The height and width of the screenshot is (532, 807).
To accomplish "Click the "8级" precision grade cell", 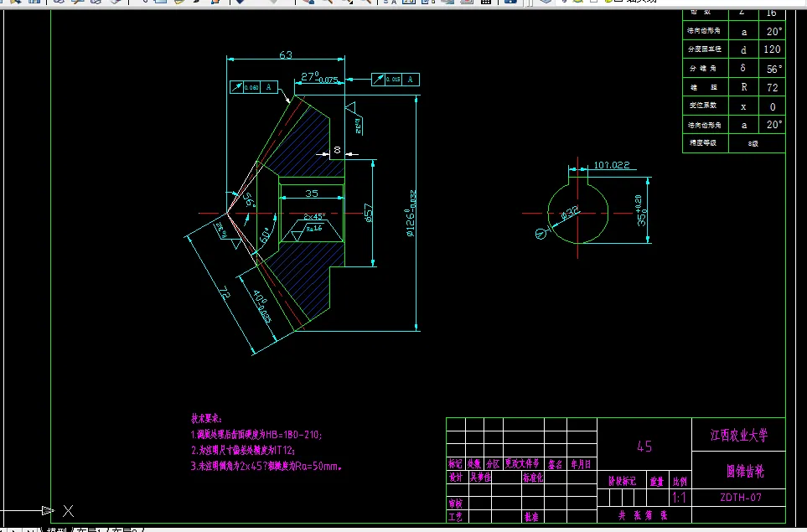I will coord(757,143).
